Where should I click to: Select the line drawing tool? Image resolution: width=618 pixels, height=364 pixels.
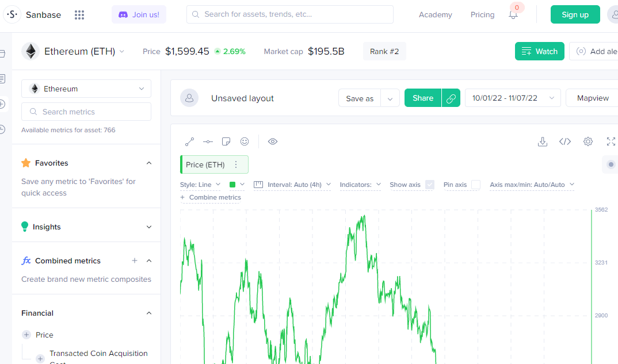189,141
